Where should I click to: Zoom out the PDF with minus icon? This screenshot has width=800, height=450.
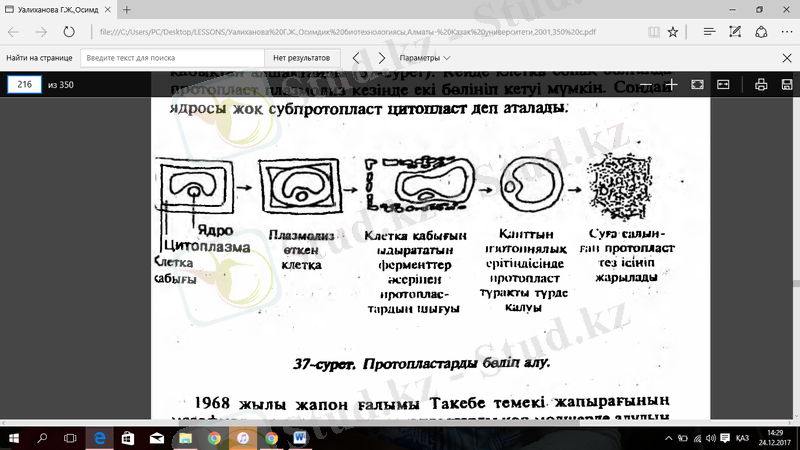(x=646, y=84)
